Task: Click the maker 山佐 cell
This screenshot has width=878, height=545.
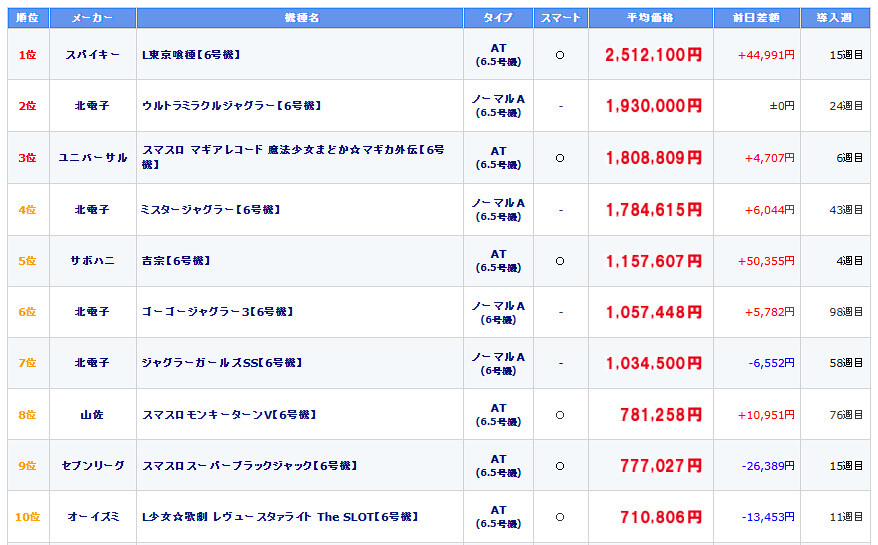Action: coord(92,415)
